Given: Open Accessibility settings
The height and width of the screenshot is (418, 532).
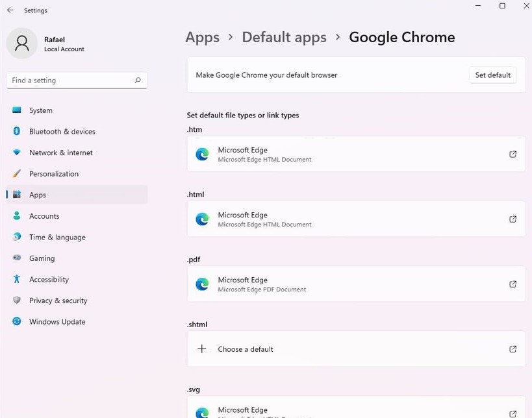Looking at the screenshot, I should click(77, 279).
